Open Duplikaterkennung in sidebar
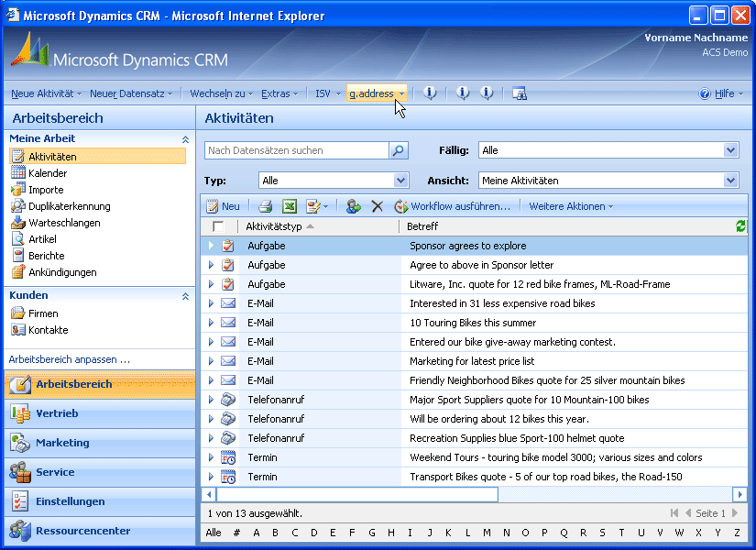 coord(70,206)
